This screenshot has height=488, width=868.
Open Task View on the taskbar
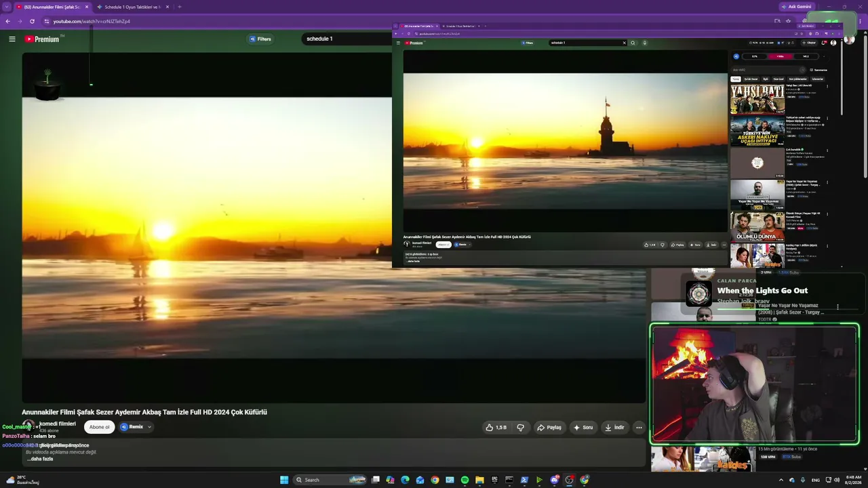click(x=375, y=480)
